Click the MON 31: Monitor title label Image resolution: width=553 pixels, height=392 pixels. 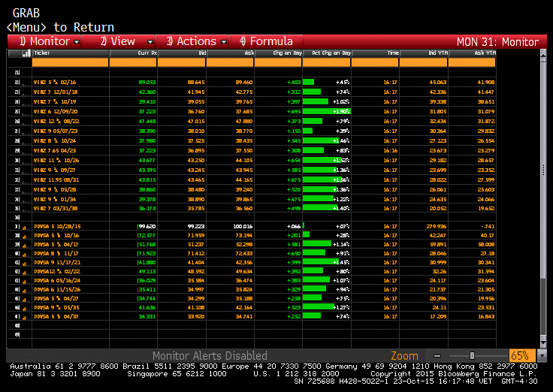point(497,42)
